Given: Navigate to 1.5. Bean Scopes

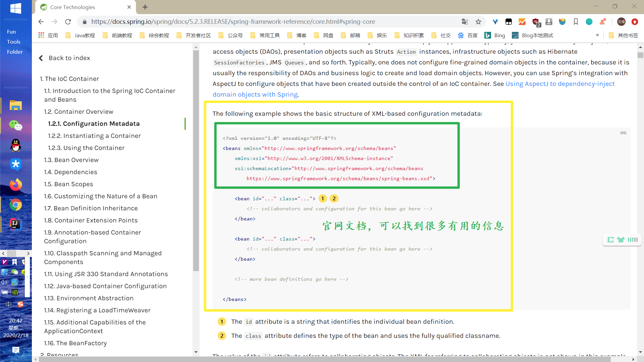Looking at the screenshot, I should pyautogui.click(x=68, y=184).
